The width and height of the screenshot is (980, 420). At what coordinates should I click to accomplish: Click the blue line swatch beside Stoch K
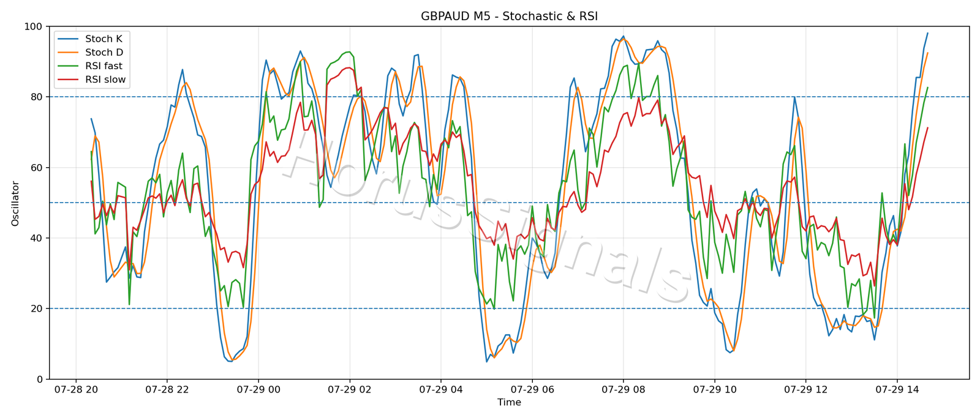pyautogui.click(x=68, y=39)
